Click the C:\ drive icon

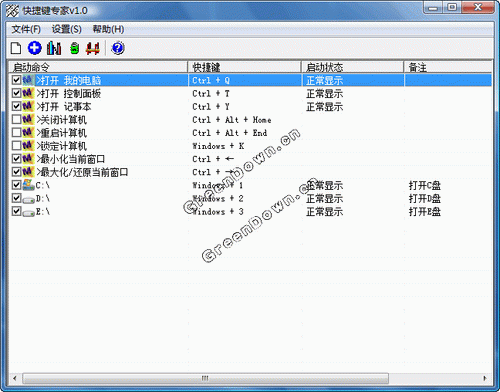28,185
